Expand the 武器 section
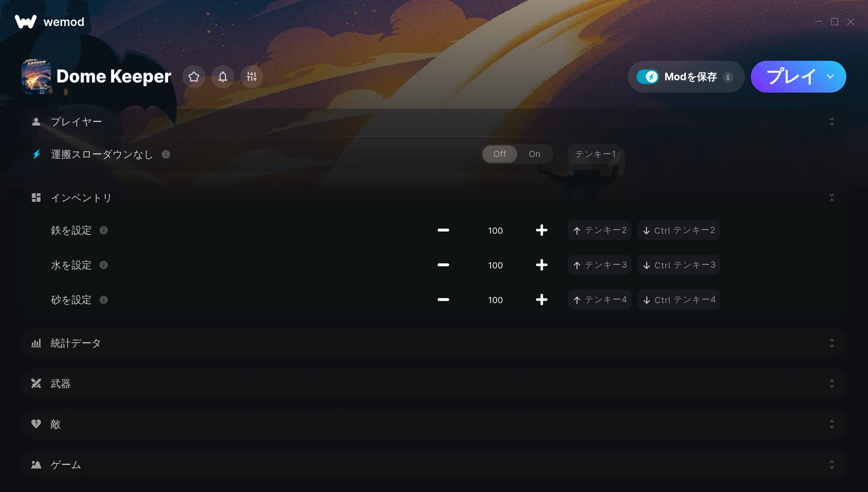The height and width of the screenshot is (492, 868). coord(434,384)
